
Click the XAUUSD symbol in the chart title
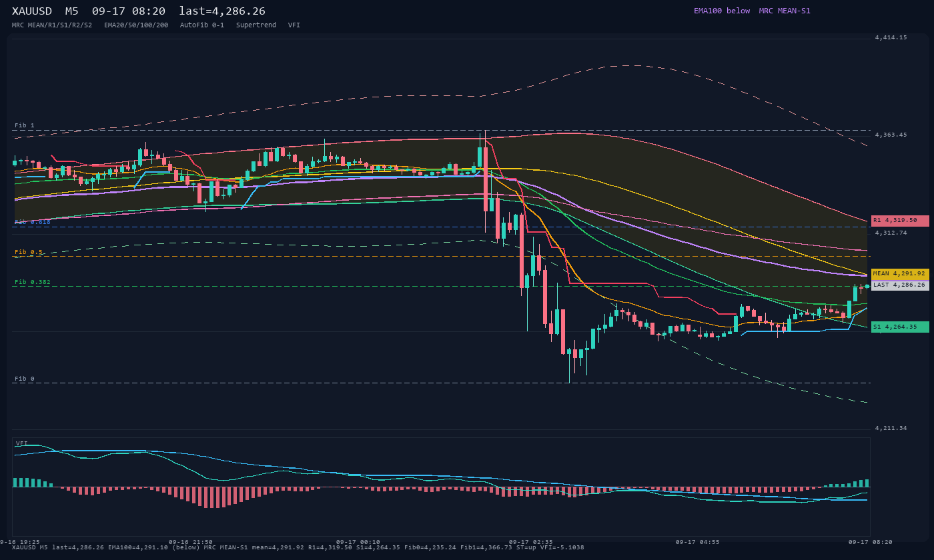(x=32, y=11)
